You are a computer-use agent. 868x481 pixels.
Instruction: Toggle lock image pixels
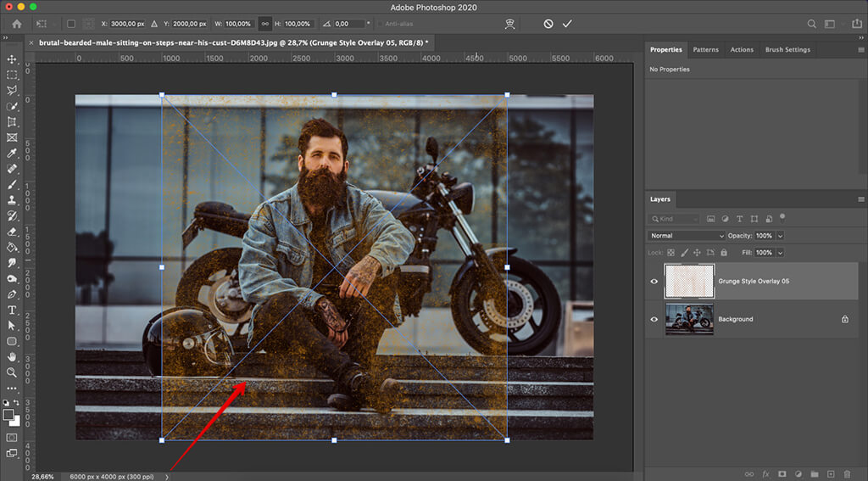(684, 253)
